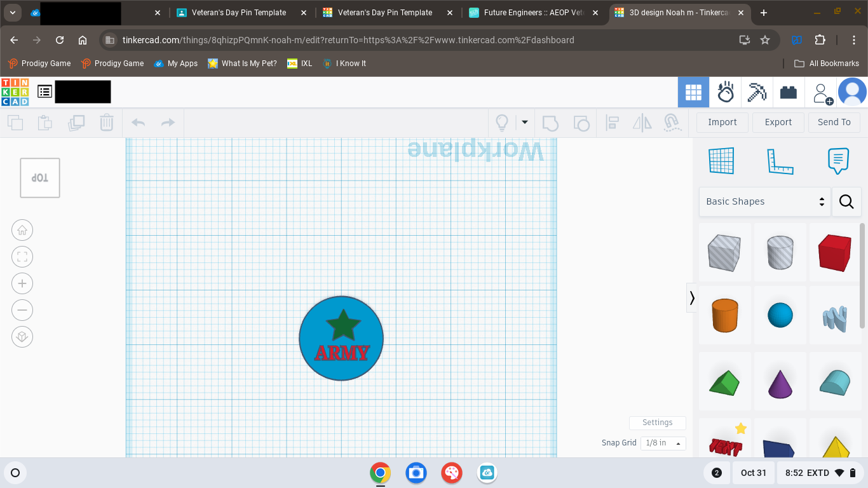
Task: Select the blue Sphere shape
Action: (x=780, y=315)
